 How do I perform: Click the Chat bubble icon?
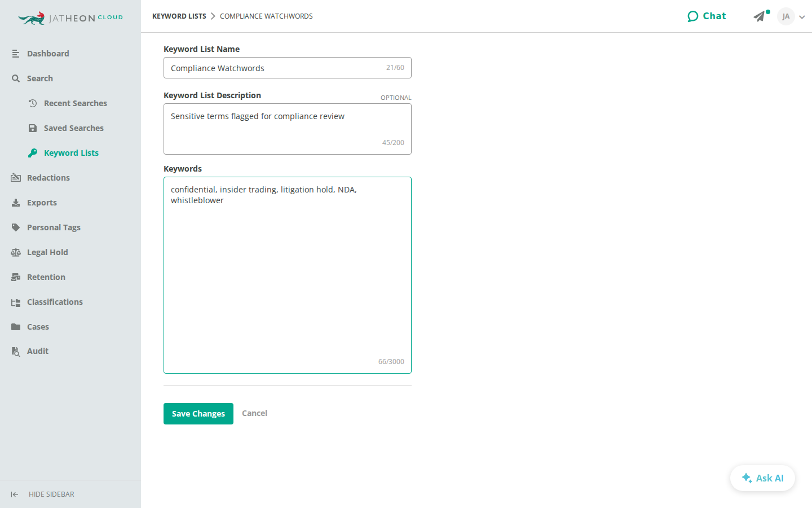(x=693, y=16)
